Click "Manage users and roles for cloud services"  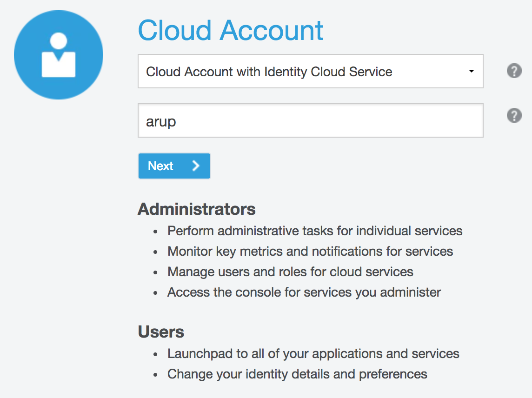pos(290,272)
